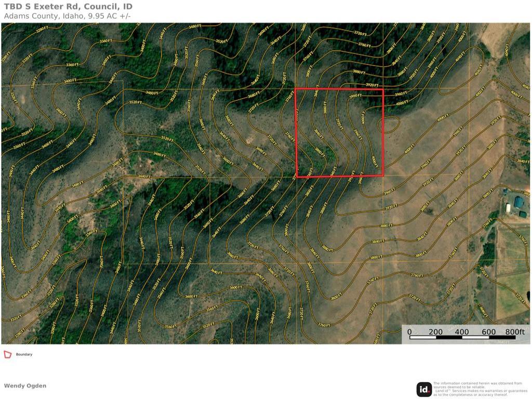Select the 'Adams County, Idaho, 9.95 AC +/-' subtitle
This screenshot has width=532, height=399.
click(x=67, y=16)
